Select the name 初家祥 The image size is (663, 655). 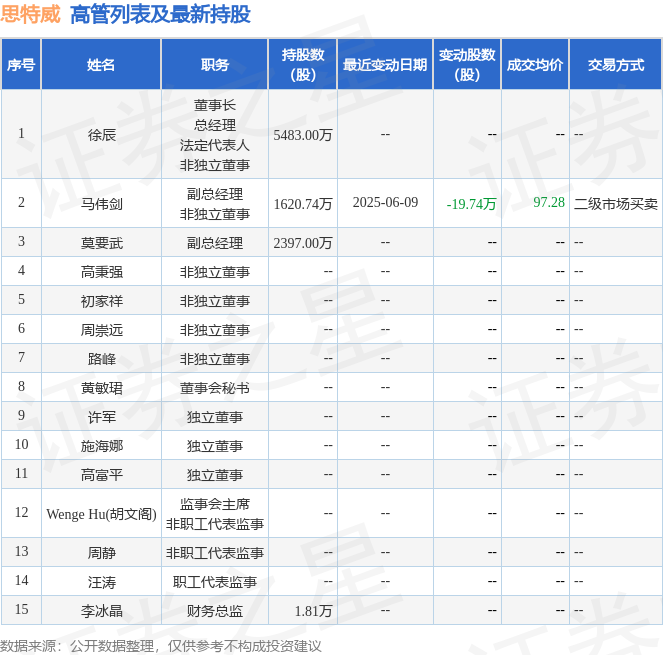coord(101,301)
